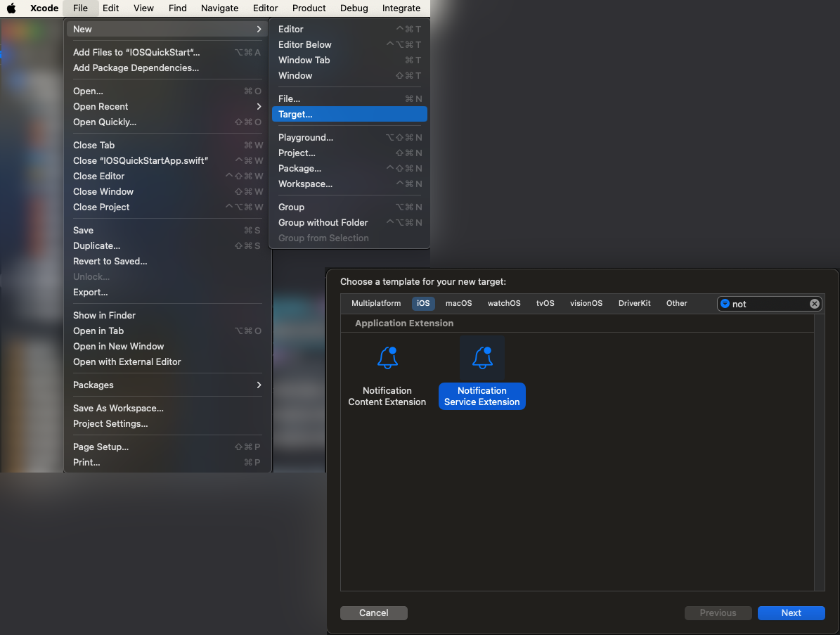Select the visionOS platform tab
This screenshot has width=840, height=635.
coord(586,303)
